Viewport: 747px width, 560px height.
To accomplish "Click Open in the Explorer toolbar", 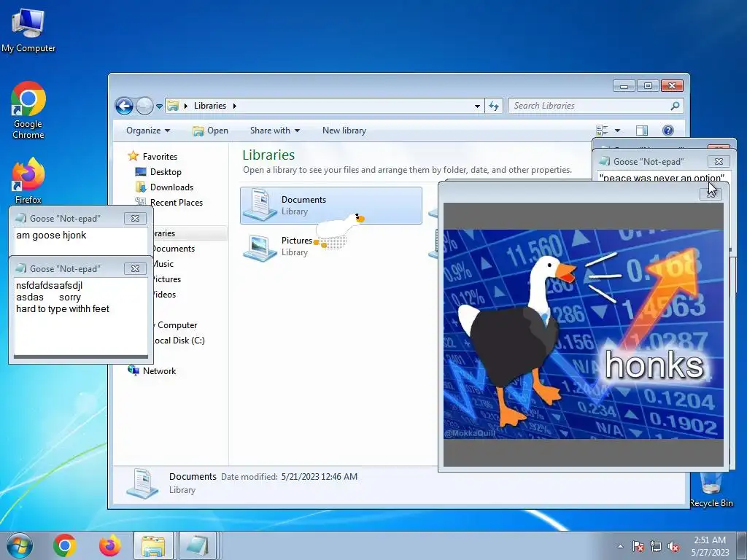I will point(210,131).
